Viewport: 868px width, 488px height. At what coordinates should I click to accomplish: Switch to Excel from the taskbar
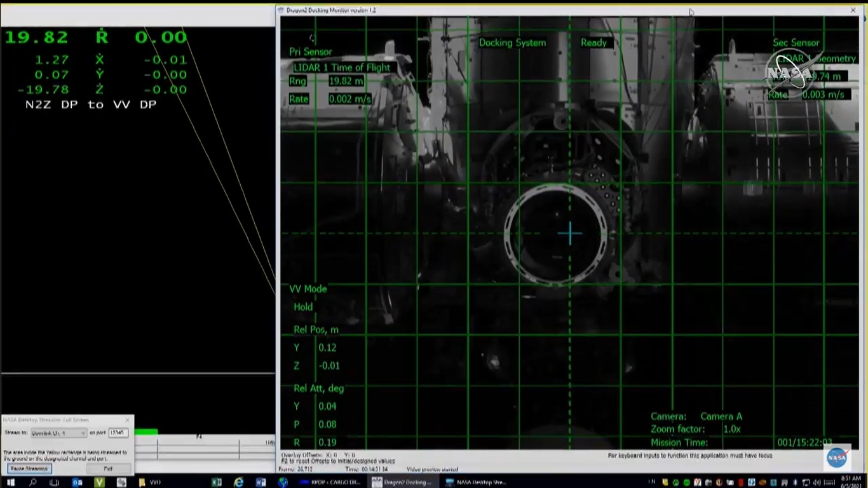217,482
